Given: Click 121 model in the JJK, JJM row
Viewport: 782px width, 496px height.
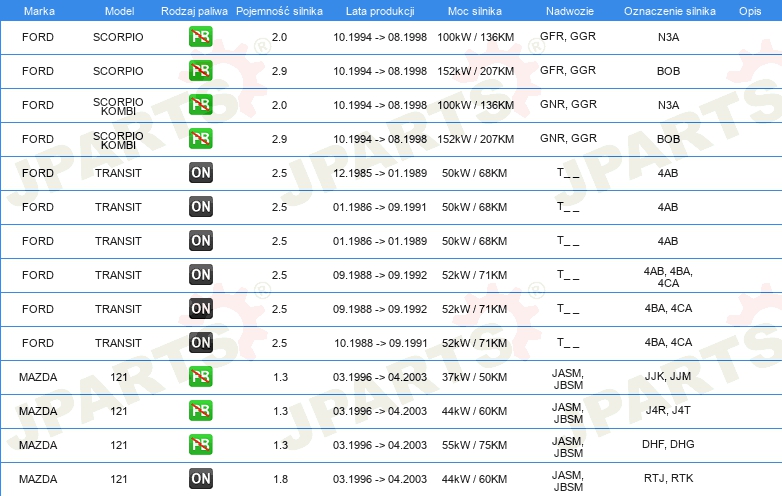Looking at the screenshot, I should (119, 377).
